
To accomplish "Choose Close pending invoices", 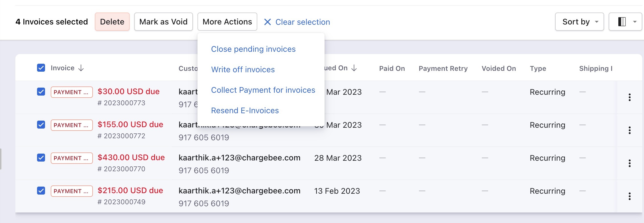I will 253,49.
